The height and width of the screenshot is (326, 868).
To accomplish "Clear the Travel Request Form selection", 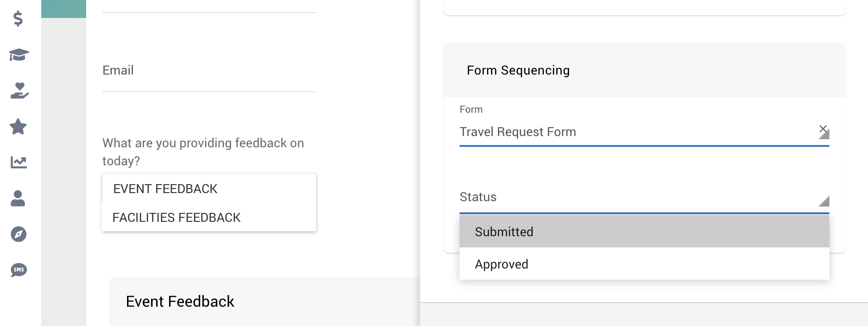I will (823, 129).
